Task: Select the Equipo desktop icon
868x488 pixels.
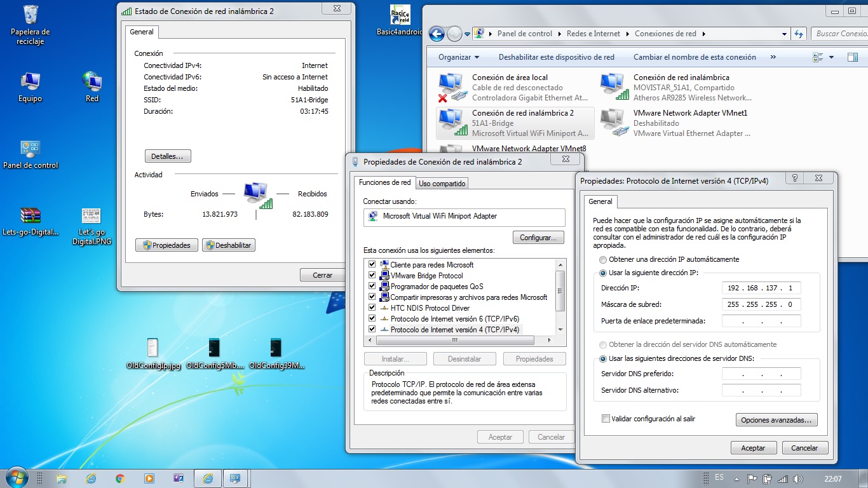Action: [x=30, y=87]
